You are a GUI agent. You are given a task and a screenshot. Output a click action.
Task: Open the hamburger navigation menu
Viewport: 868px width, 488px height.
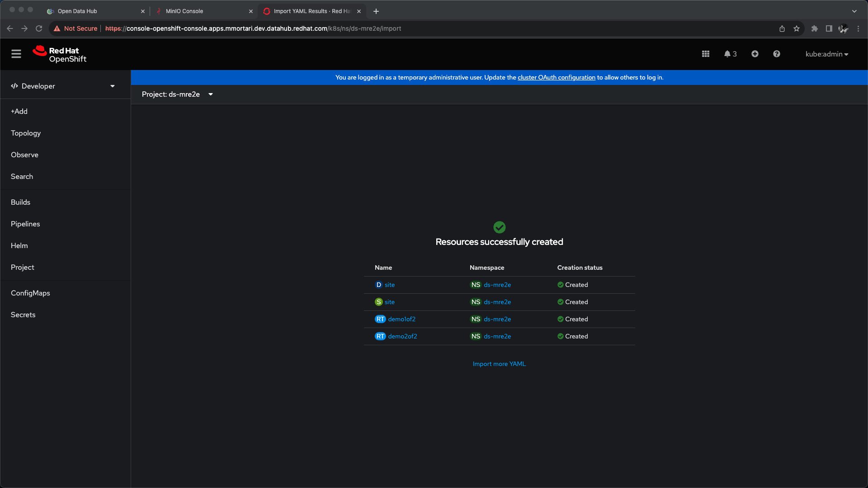point(16,54)
